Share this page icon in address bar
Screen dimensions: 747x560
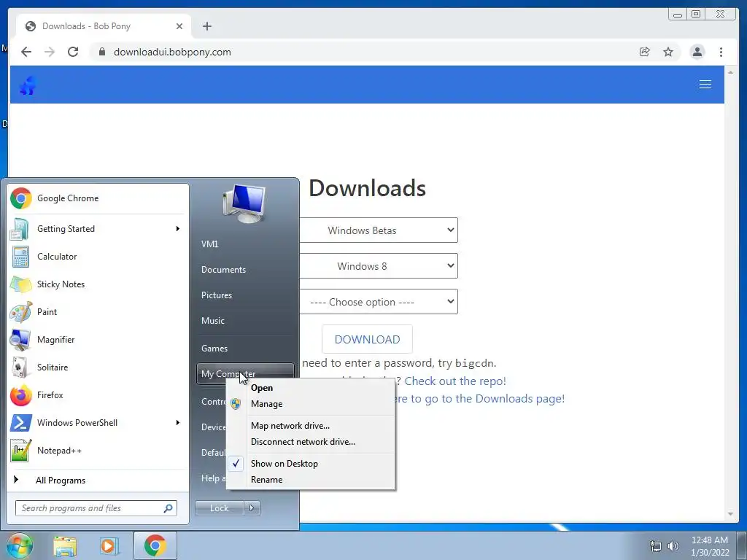[645, 52]
